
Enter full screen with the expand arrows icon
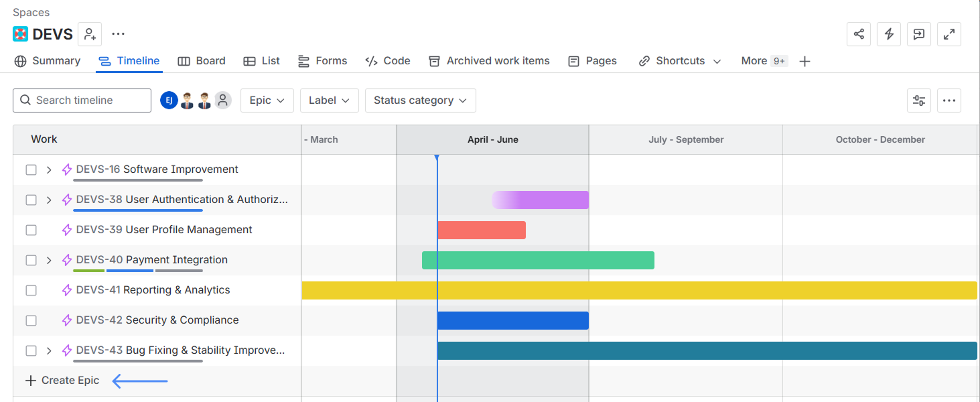[949, 34]
